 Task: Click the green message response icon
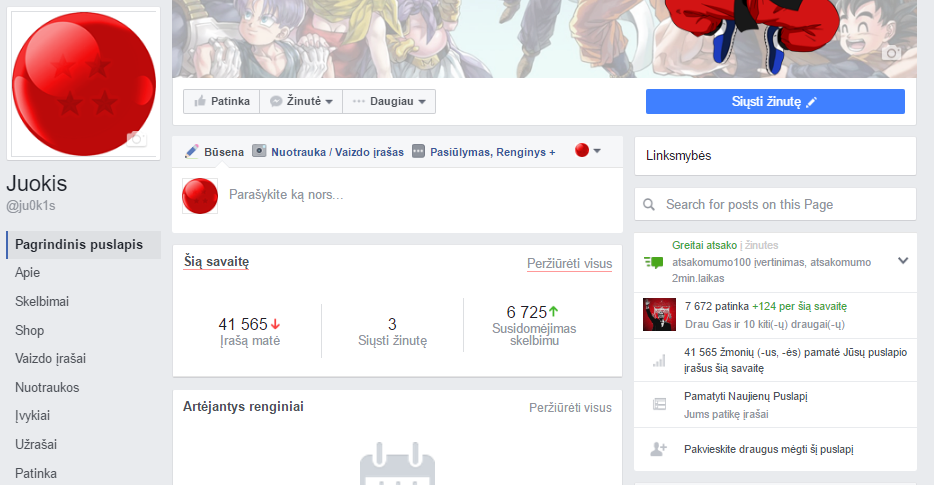653,262
